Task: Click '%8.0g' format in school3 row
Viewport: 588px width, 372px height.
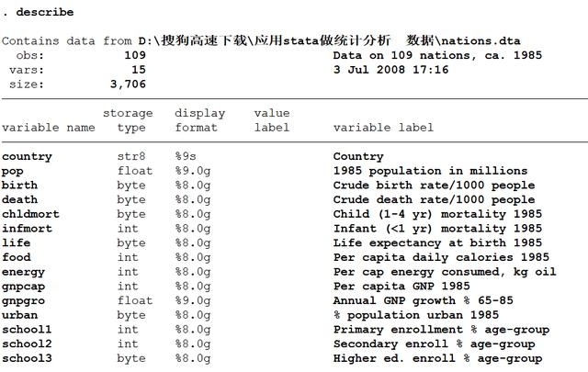Action: coord(193,359)
